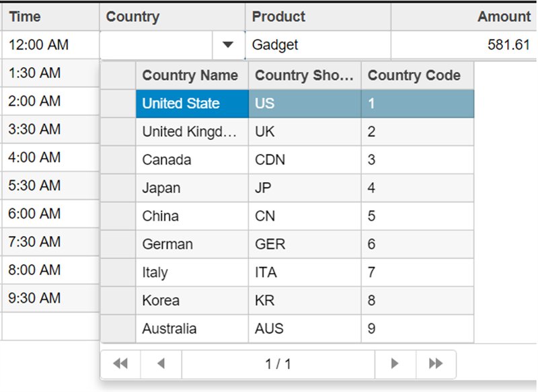Choose Canada from the country list
Image resolution: width=538 pixels, height=392 pixels.
tap(191, 160)
